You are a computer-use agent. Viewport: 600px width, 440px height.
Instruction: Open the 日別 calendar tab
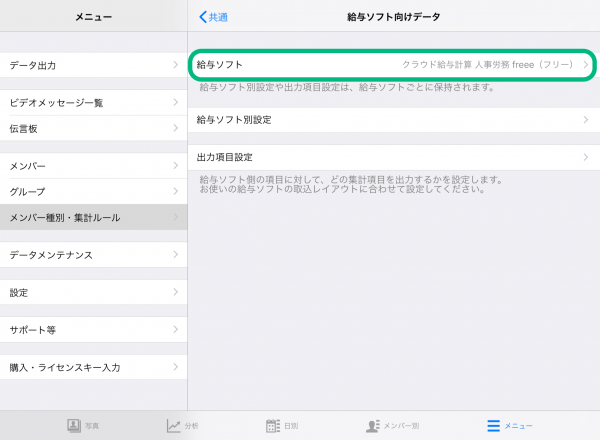point(273,425)
